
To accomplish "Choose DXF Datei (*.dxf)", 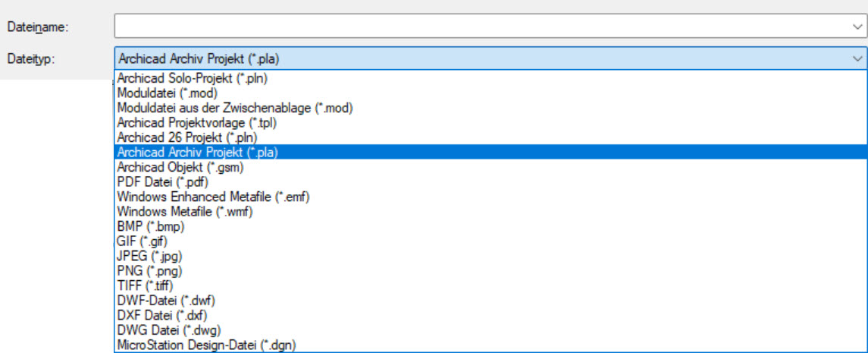I will (x=490, y=315).
